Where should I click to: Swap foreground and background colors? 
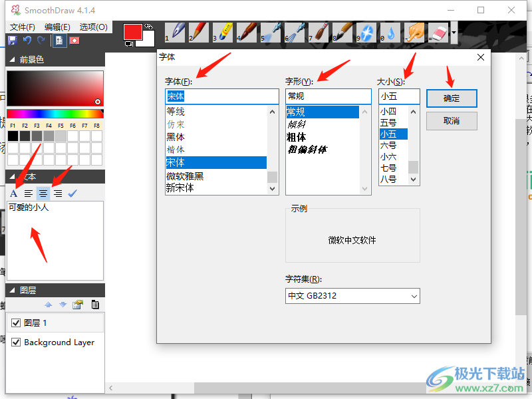click(x=148, y=27)
